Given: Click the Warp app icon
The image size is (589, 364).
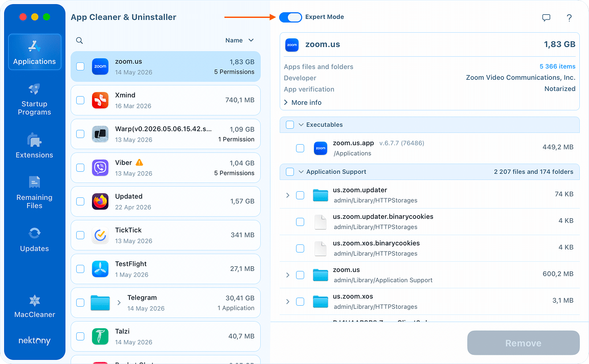Looking at the screenshot, I should (100, 134).
